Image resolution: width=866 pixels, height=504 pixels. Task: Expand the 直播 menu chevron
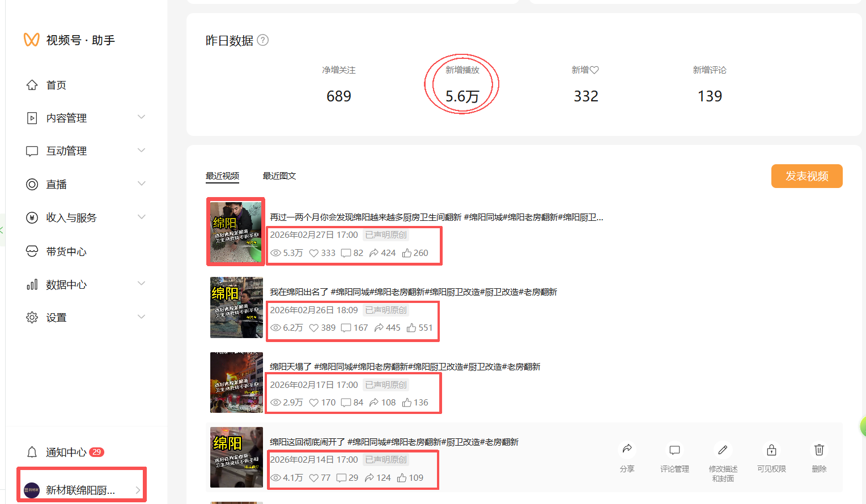(x=142, y=183)
